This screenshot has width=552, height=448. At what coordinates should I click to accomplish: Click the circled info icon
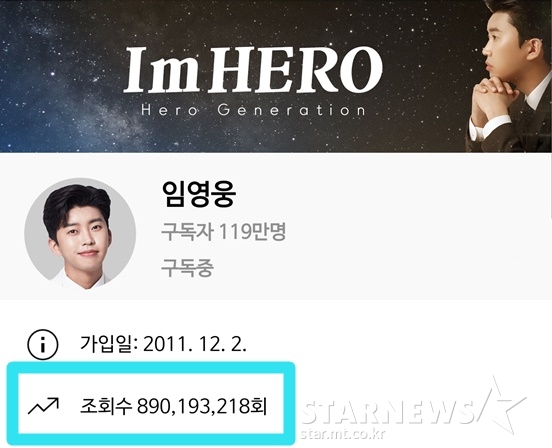(x=43, y=345)
